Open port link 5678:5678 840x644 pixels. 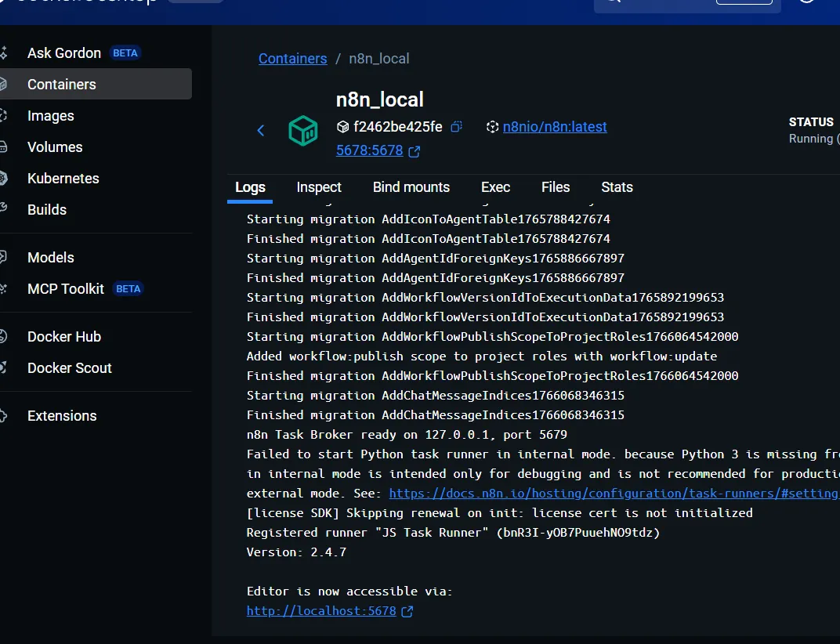(x=369, y=150)
